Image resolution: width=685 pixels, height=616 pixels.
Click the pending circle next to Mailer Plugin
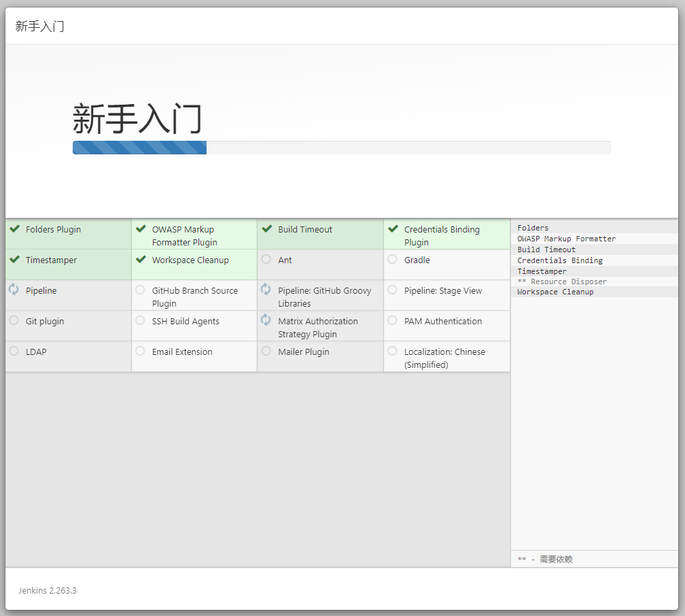[x=266, y=351]
